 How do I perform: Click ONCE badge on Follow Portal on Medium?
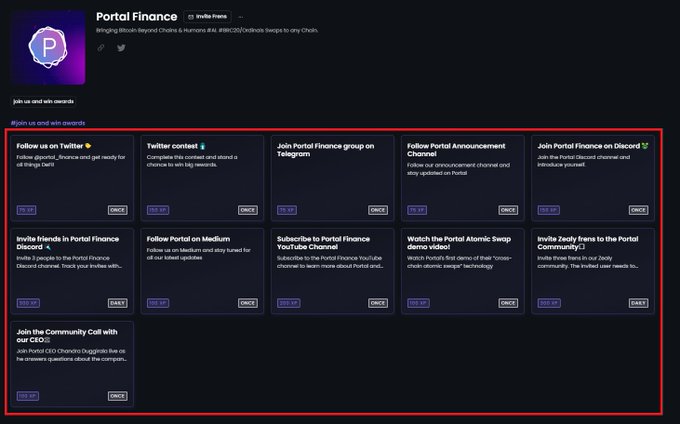[x=248, y=303]
